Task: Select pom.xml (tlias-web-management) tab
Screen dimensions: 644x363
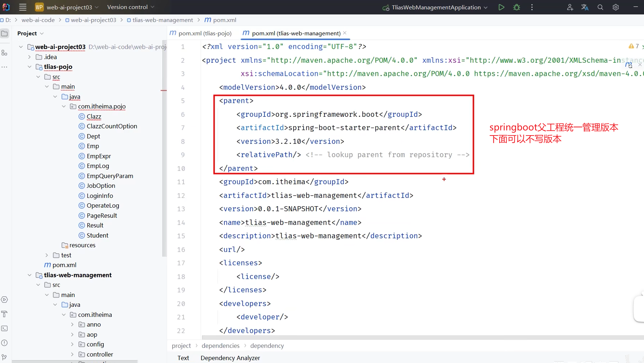Action: (x=292, y=33)
